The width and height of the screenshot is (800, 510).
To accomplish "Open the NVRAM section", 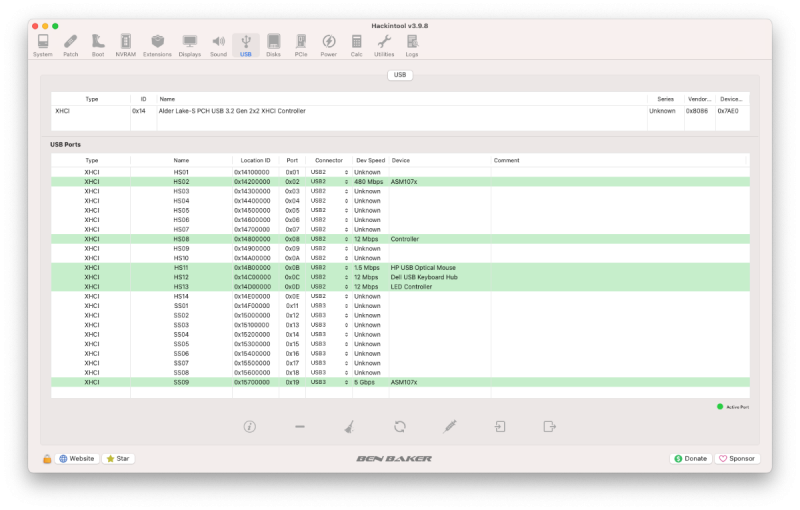I will [x=126, y=45].
